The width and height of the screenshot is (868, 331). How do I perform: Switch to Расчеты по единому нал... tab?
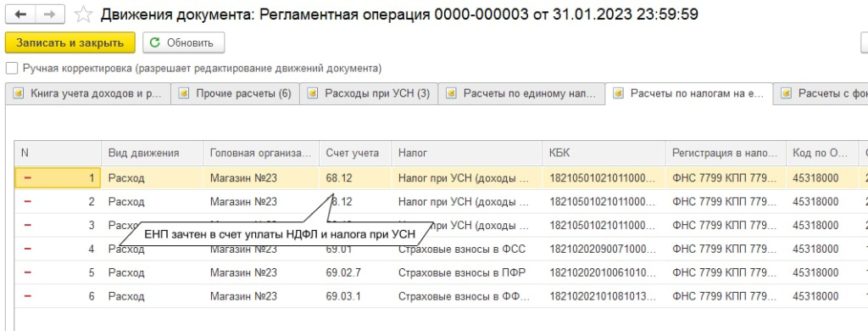click(x=521, y=93)
